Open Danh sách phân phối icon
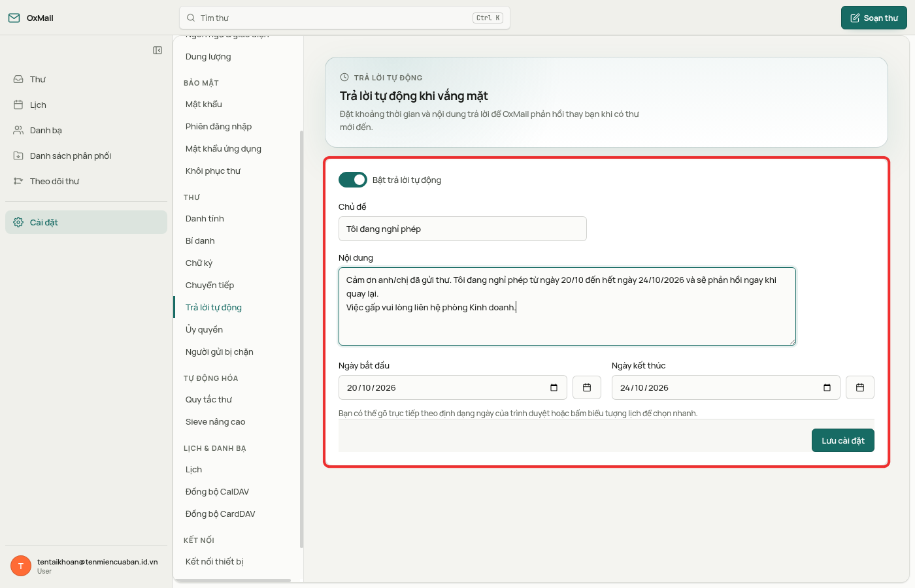Screen dimensions: 915x588 [x=18, y=155]
